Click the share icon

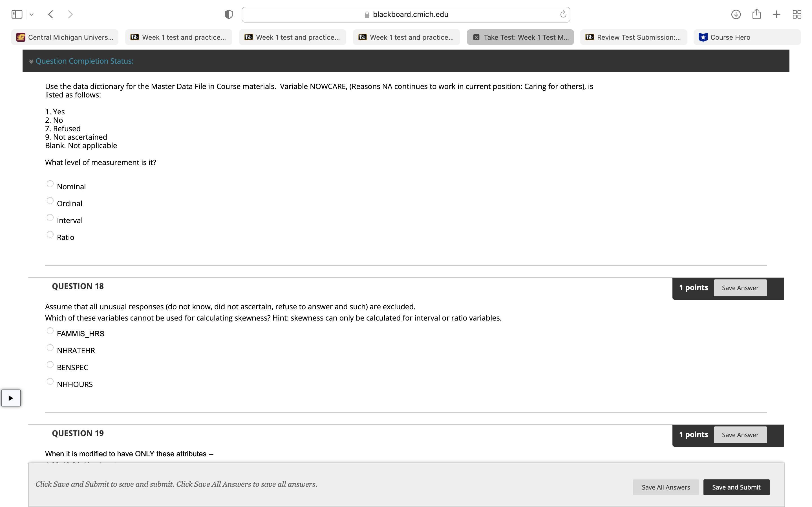coord(756,14)
